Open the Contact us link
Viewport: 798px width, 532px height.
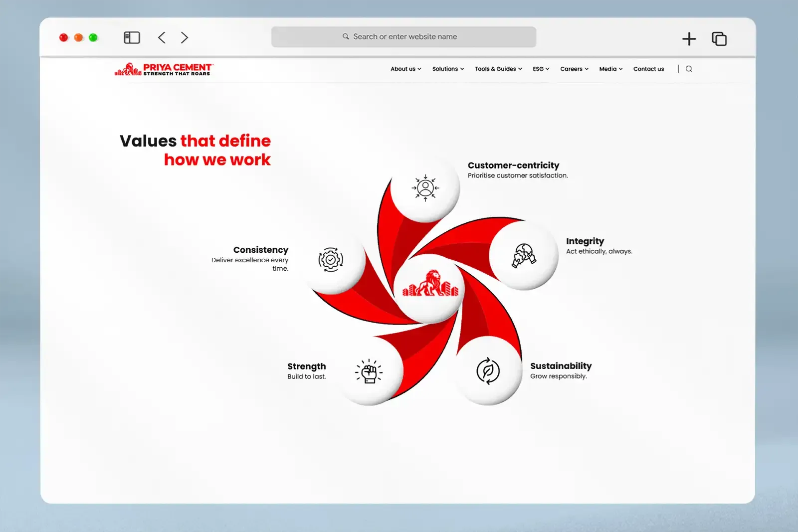click(x=648, y=69)
